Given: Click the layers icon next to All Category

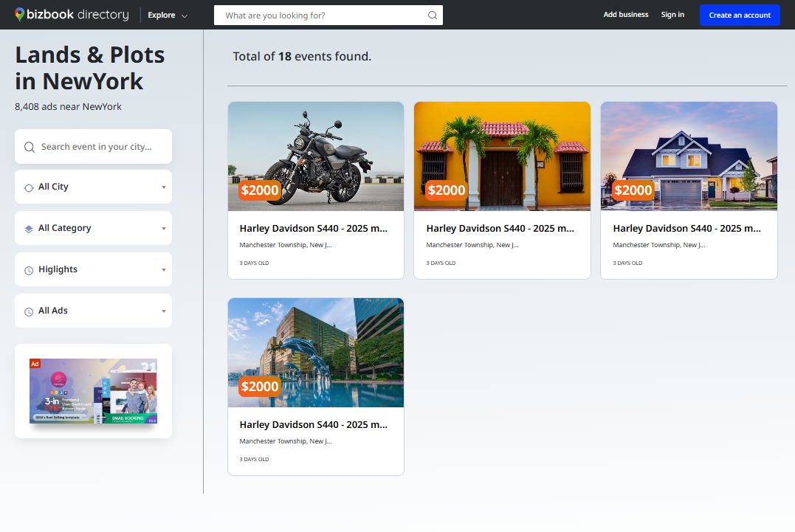Looking at the screenshot, I should pyautogui.click(x=28, y=228).
